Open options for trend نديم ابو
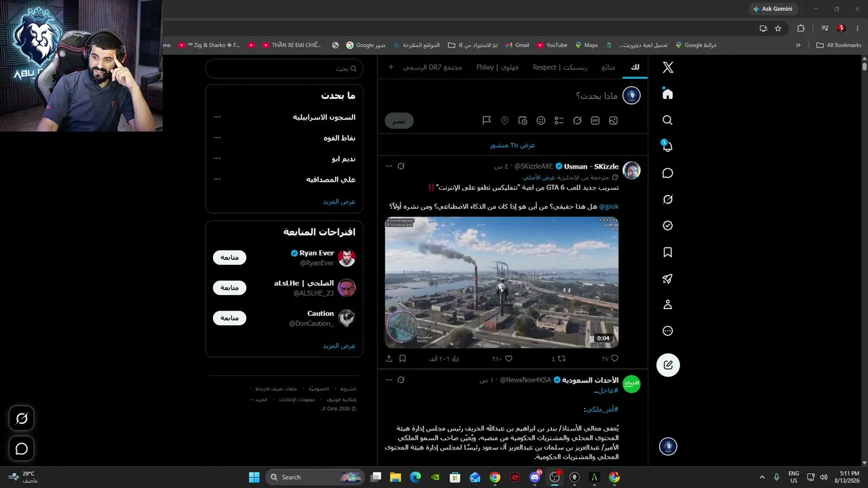Screen dimensions: 868x488 click(217, 159)
